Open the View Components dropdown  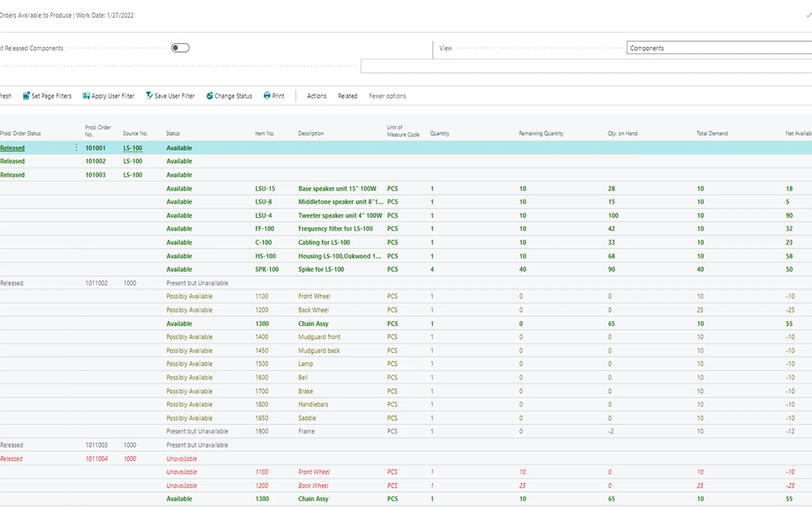pyautogui.click(x=719, y=48)
